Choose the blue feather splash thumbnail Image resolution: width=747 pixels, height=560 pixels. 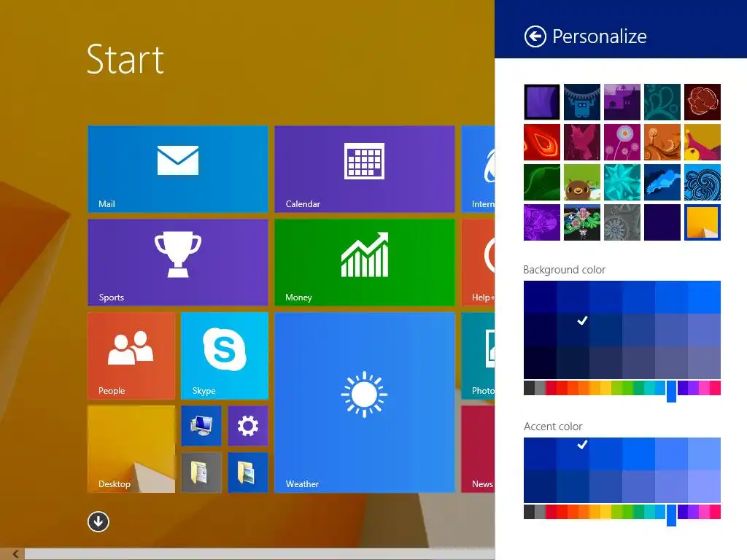[x=662, y=182]
